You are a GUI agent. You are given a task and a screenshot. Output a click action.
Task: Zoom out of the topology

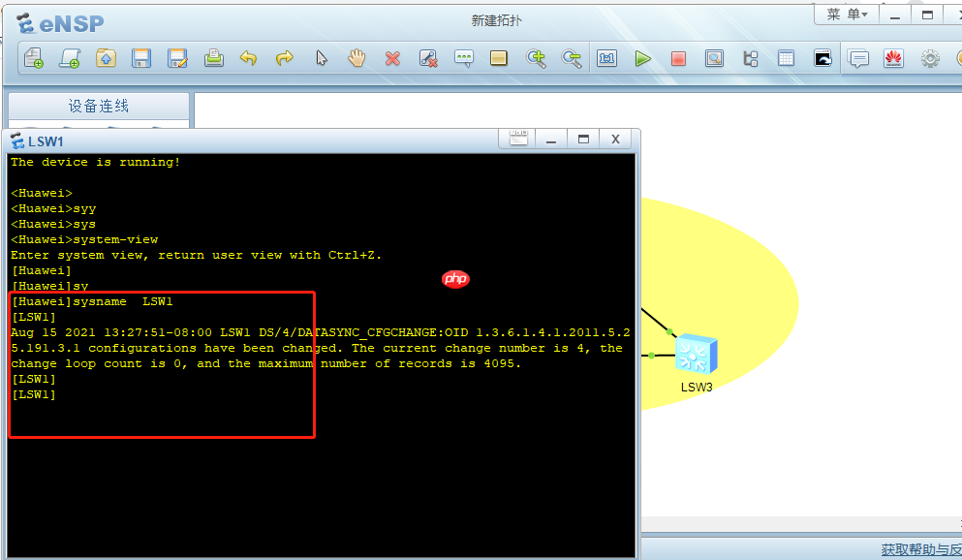572,58
